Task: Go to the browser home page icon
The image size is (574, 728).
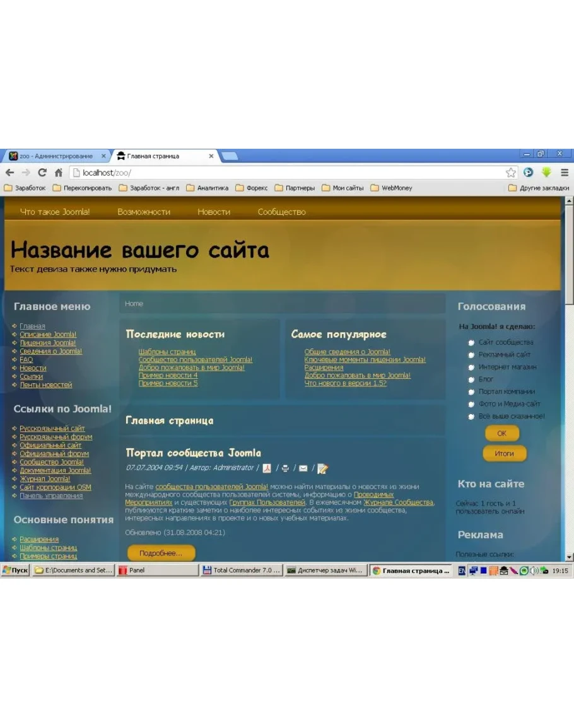Action: (x=59, y=173)
